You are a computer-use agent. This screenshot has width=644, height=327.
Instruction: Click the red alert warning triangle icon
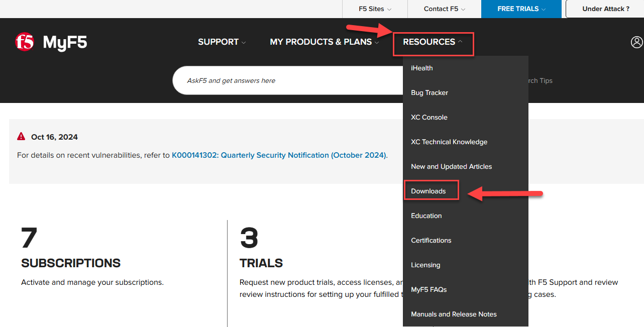click(x=21, y=137)
